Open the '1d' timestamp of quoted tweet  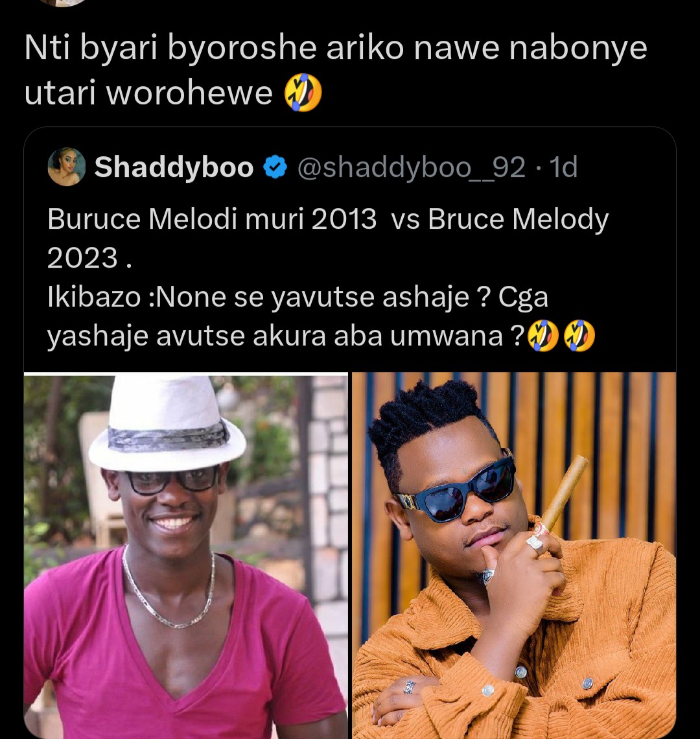pos(564,167)
